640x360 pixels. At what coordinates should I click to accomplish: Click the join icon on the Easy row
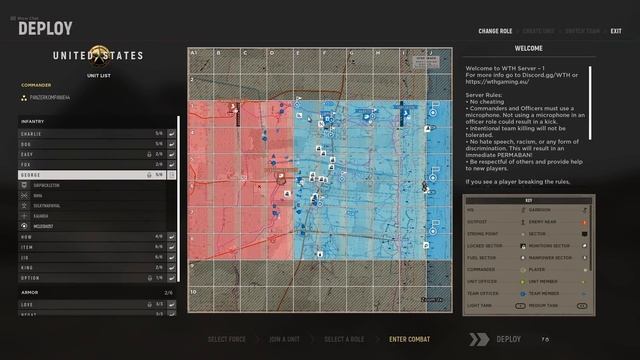[x=172, y=154]
